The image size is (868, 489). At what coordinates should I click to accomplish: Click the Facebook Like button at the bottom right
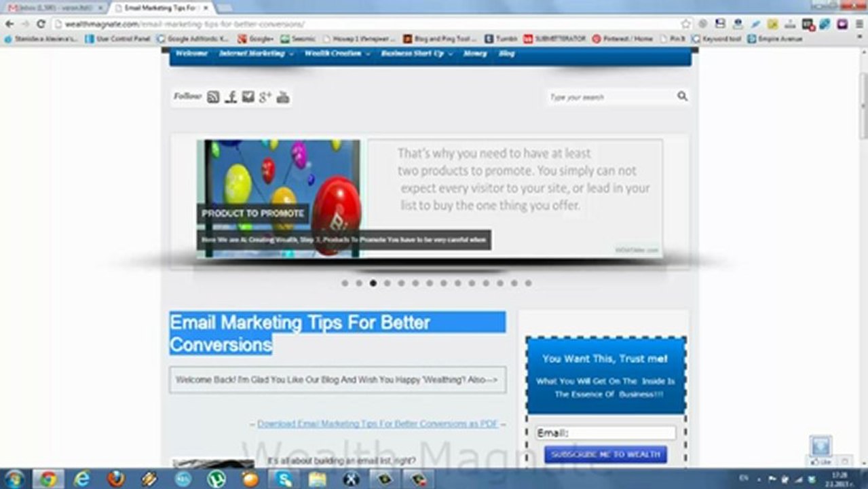821,462
